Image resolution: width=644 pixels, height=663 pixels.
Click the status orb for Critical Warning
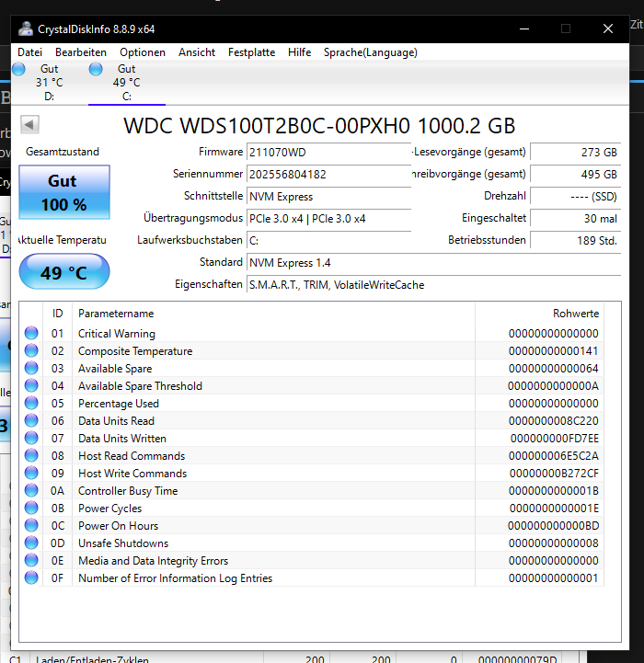(x=31, y=333)
